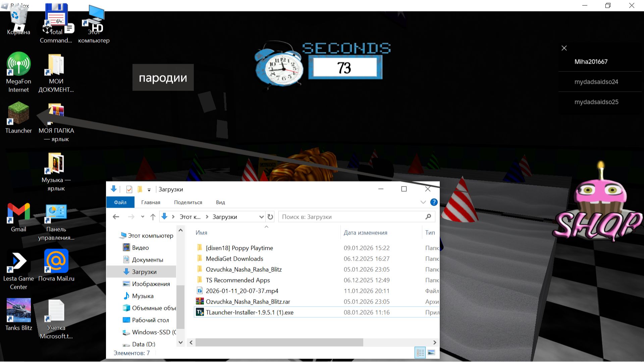Click the navigation pane scroll down arrow
Image resolution: width=644 pixels, height=362 pixels.
click(180, 342)
